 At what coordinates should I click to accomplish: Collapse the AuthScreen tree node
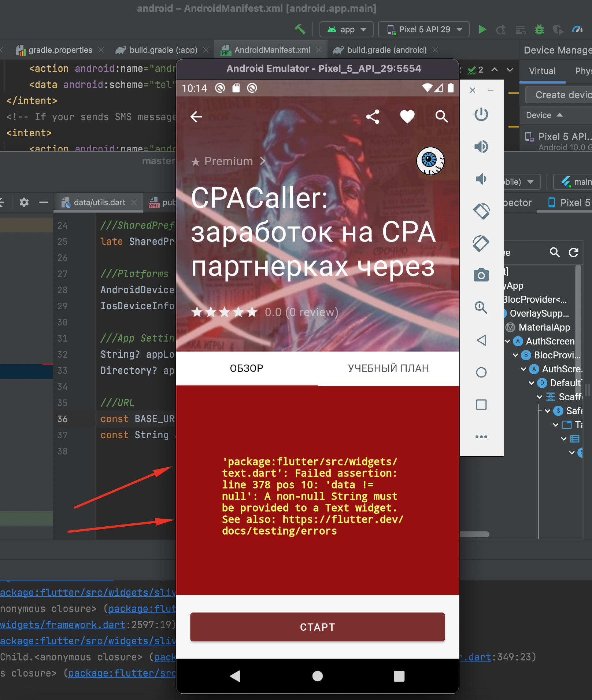coord(507,342)
